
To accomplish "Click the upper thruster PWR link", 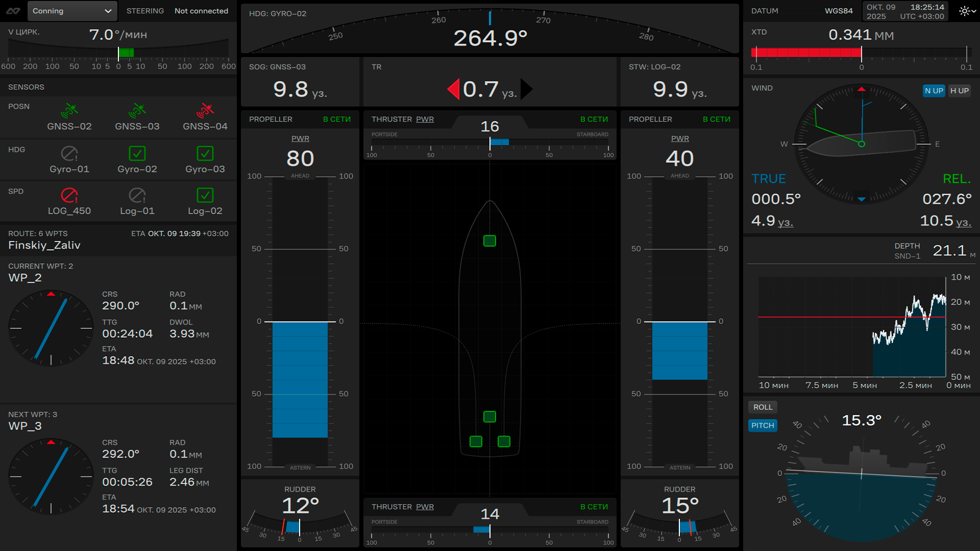I will coord(425,119).
